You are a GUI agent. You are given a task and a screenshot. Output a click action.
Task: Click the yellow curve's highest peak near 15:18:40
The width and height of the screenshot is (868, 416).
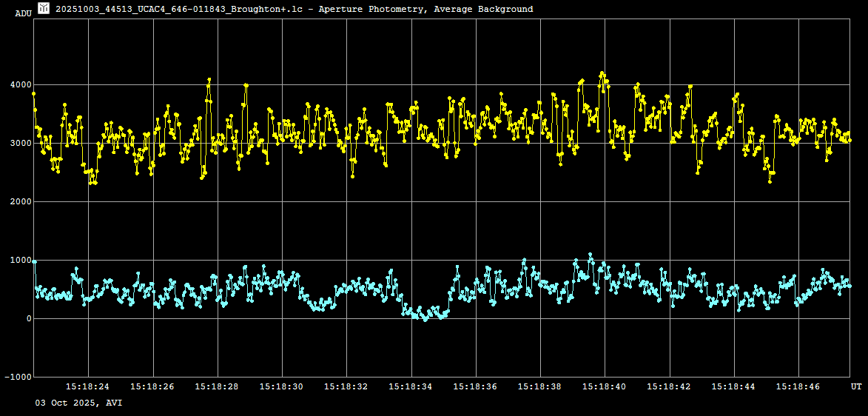tap(602, 73)
